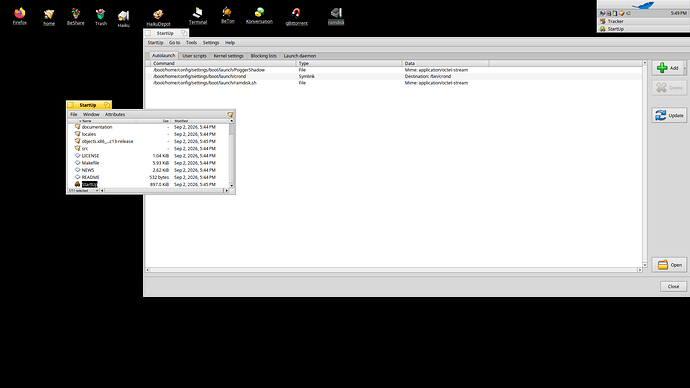The width and height of the screenshot is (690, 388).
Task: Select the objects.x86 release folder row
Action: click(x=148, y=141)
